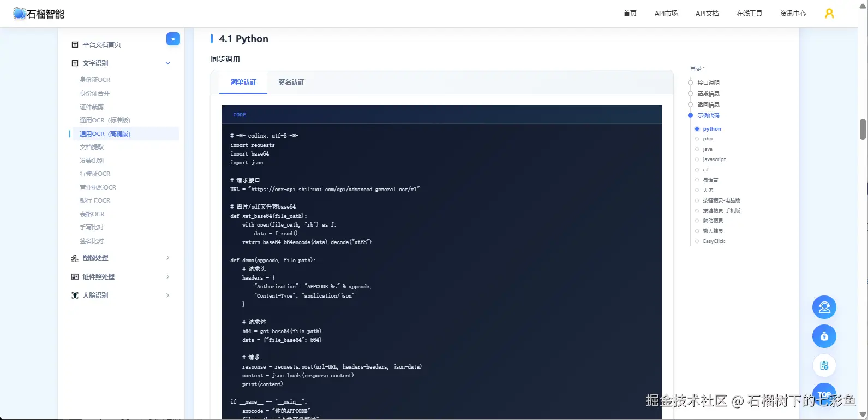
Task: Jump to 接口说明 in table of contents
Action: tap(708, 83)
